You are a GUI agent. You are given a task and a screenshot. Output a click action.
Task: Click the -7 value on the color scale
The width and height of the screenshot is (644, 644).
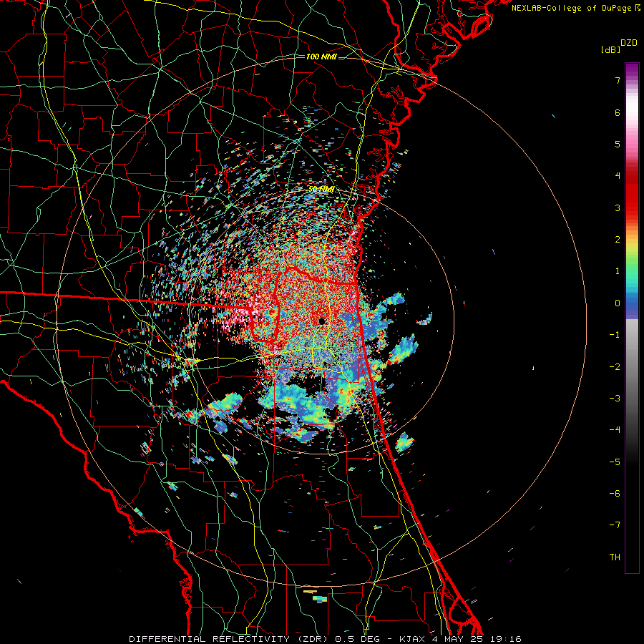pyautogui.click(x=615, y=525)
